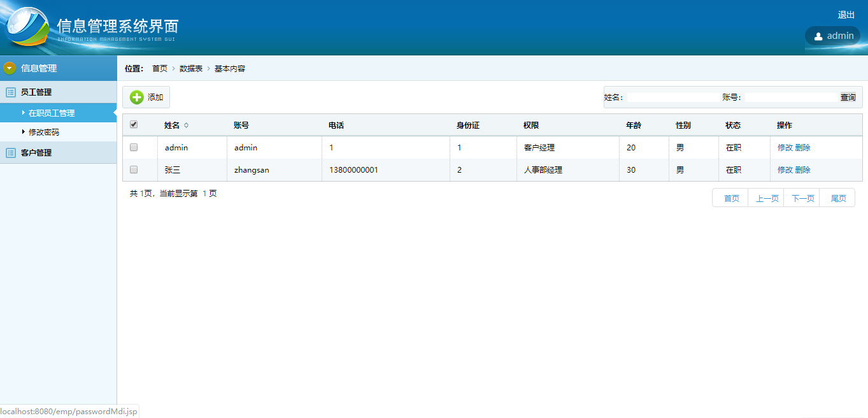Viewport: 868px width, 418px height.
Task: Toggle the select-all header checkbox
Action: 134,125
